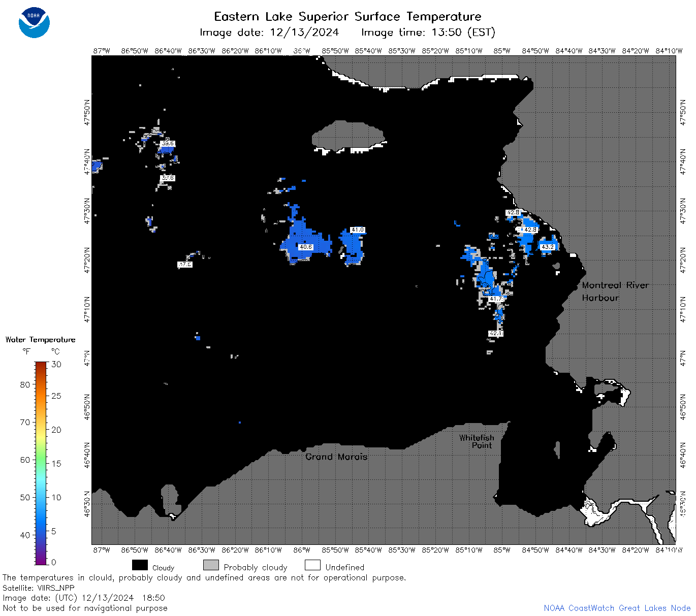The height and width of the screenshot is (616, 696).
Task: Click the Satellite: VIIRS_NPP line
Action: pyautogui.click(x=39, y=588)
